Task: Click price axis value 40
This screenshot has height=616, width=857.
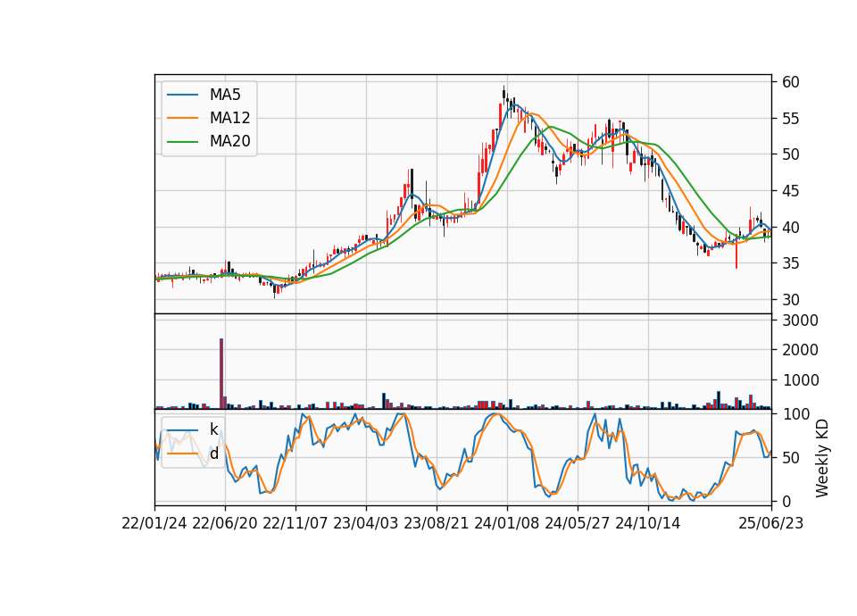Action: [791, 228]
